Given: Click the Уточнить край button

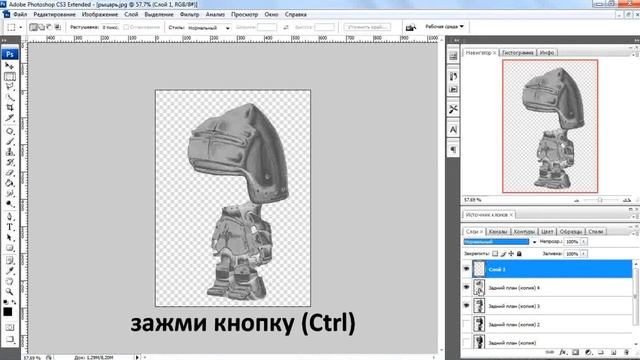Looking at the screenshot, I should pyautogui.click(x=367, y=27).
